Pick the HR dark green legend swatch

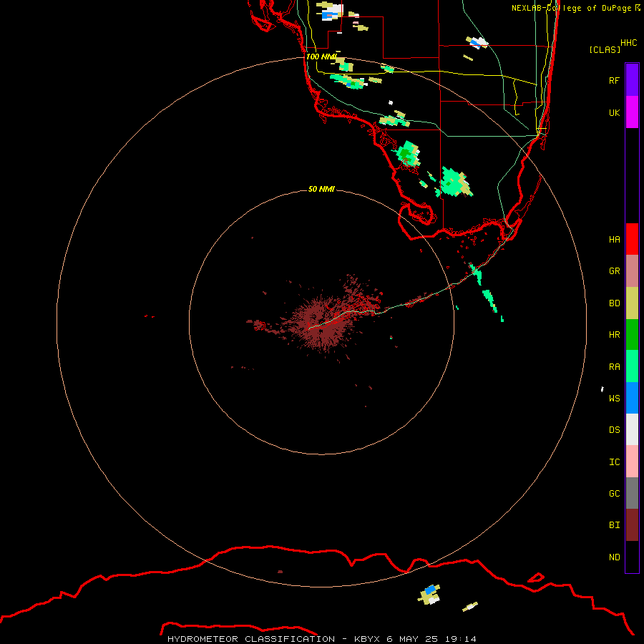click(x=632, y=335)
